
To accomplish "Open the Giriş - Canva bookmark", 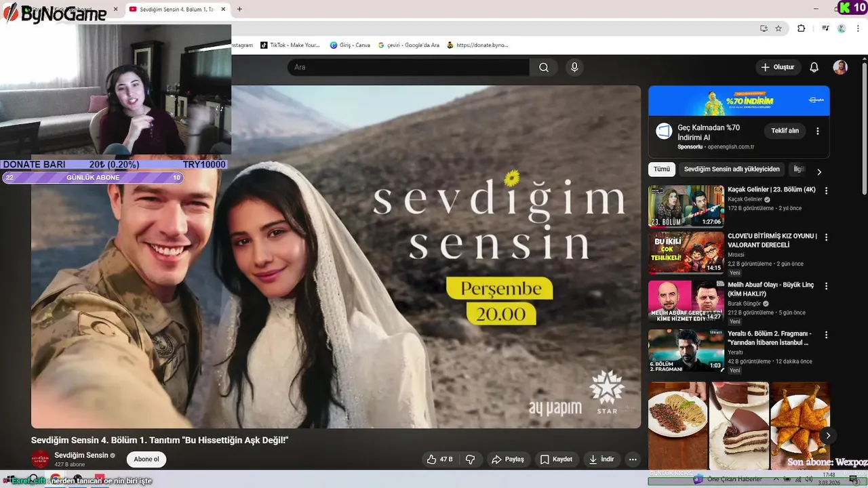I will 350,45.
